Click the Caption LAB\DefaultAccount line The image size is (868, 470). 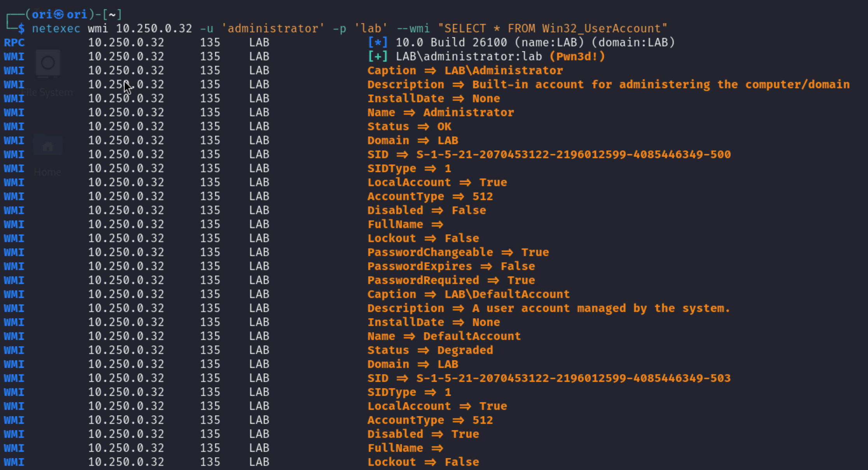tap(468, 294)
